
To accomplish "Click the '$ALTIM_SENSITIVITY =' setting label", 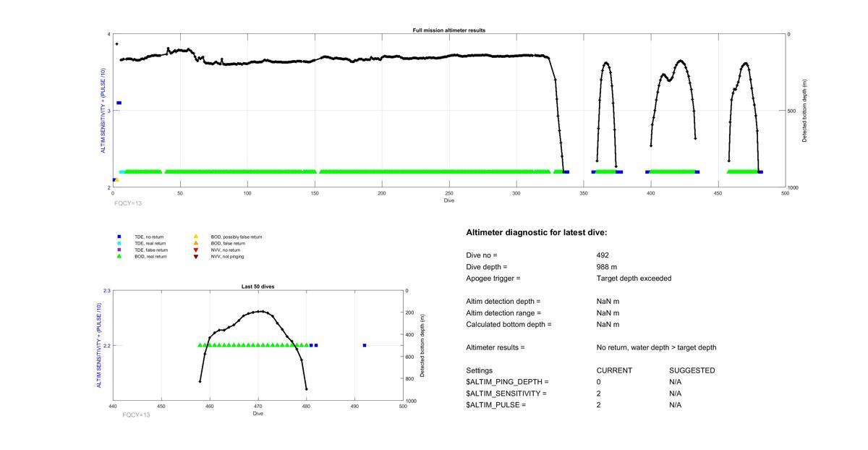I will pyautogui.click(x=506, y=394).
